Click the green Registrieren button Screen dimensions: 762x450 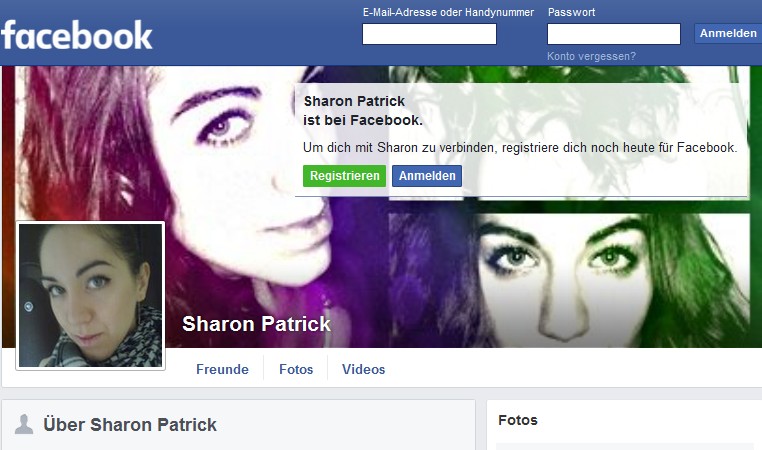pyautogui.click(x=345, y=176)
